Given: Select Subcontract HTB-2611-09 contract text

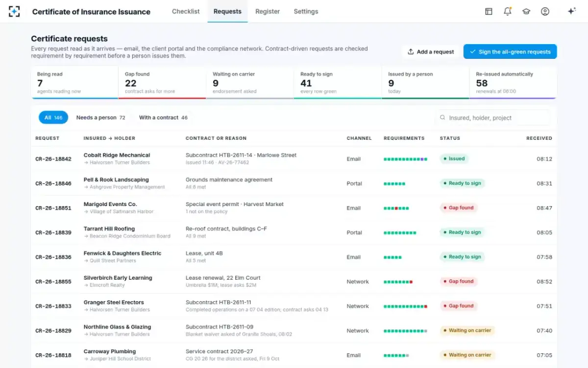Looking at the screenshot, I should pos(220,327).
